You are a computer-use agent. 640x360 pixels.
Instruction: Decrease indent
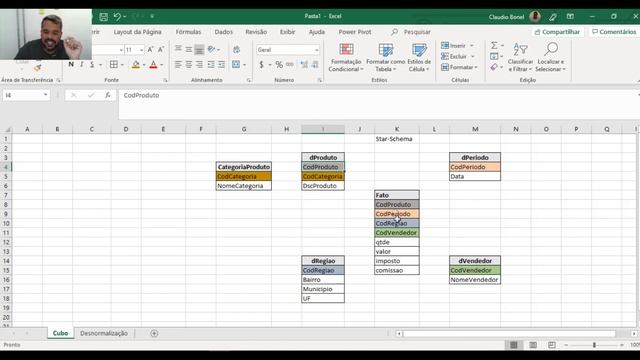pos(211,64)
